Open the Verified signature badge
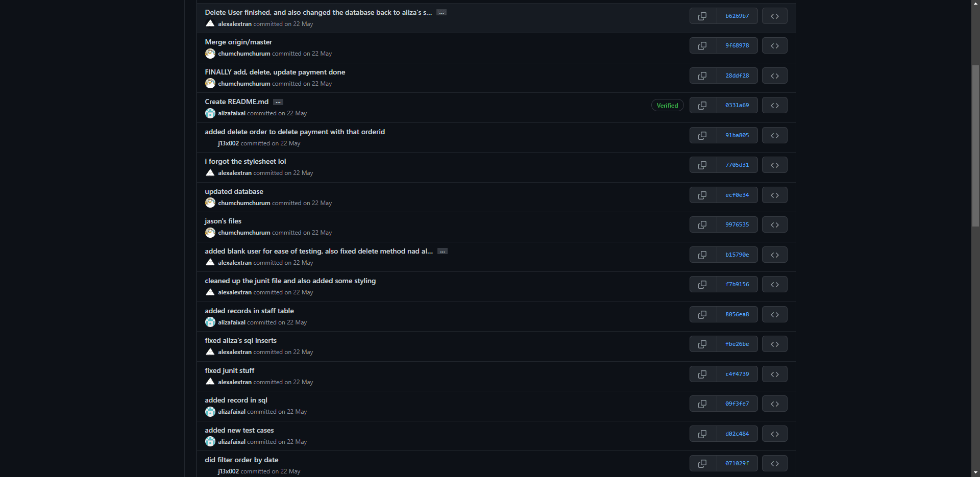Image resolution: width=980 pixels, height=477 pixels. [667, 106]
